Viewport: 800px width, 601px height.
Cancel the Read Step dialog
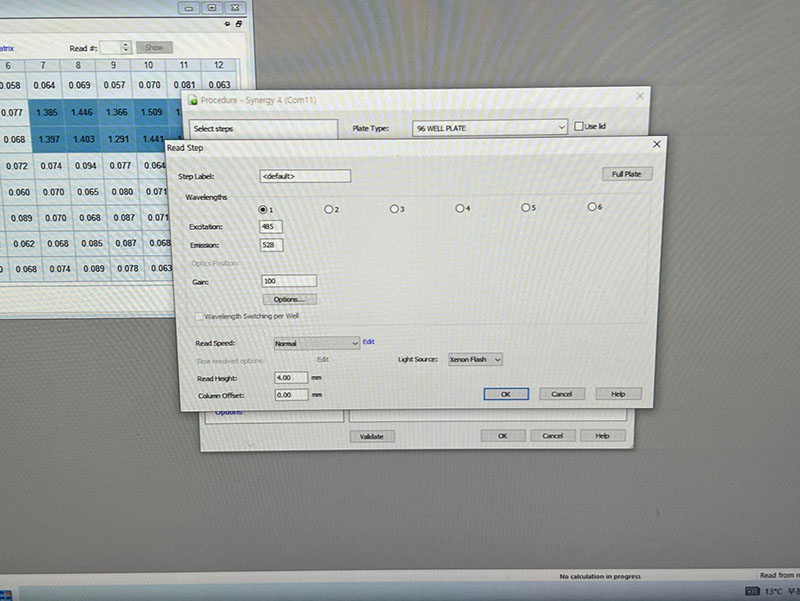[562, 394]
